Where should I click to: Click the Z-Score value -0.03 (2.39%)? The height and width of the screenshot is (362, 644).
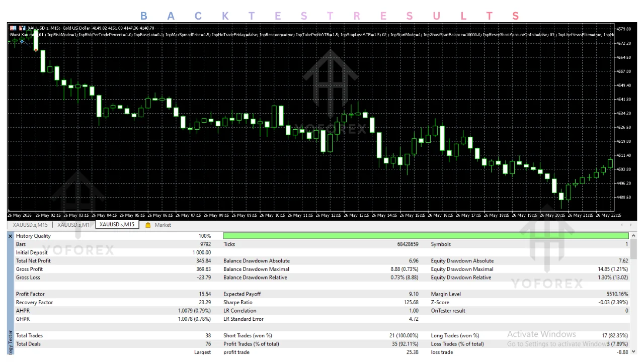coord(613,302)
